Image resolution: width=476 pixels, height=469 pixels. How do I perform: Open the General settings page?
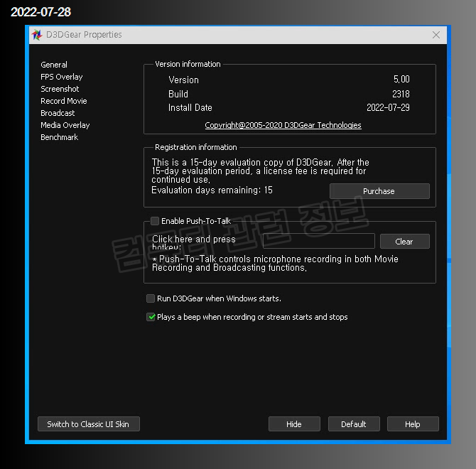pyautogui.click(x=54, y=65)
